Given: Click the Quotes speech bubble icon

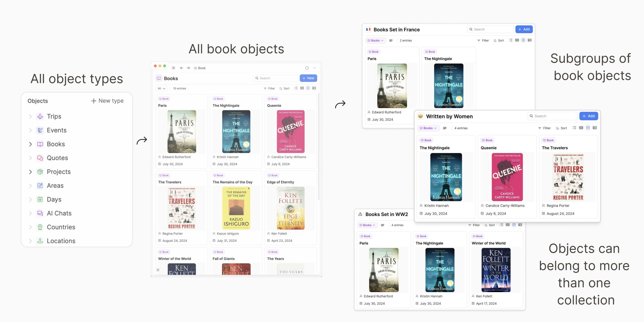Looking at the screenshot, I should 40,158.
